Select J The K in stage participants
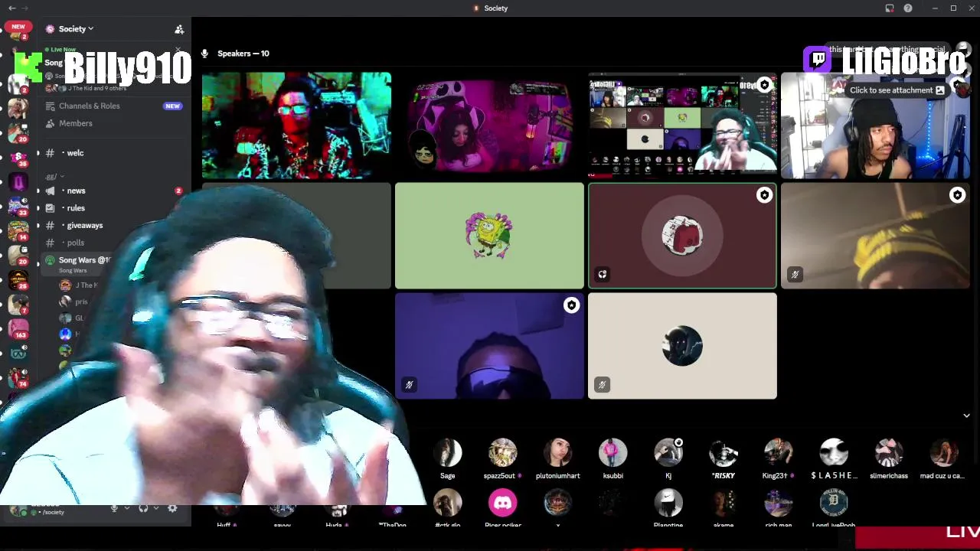Viewport: 980px width, 551px height. [80, 285]
